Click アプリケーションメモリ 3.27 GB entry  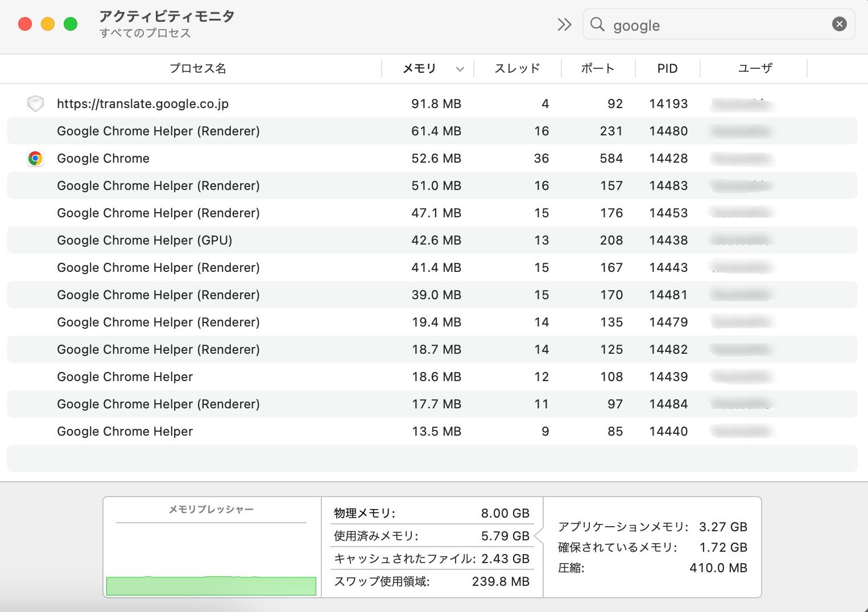pos(652,527)
